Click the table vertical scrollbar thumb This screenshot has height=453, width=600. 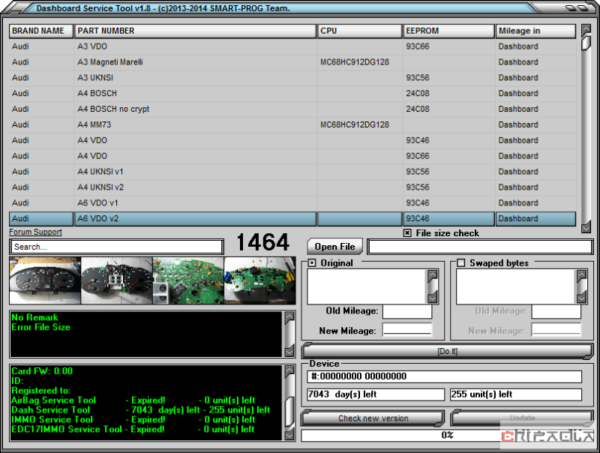pyautogui.click(x=585, y=42)
